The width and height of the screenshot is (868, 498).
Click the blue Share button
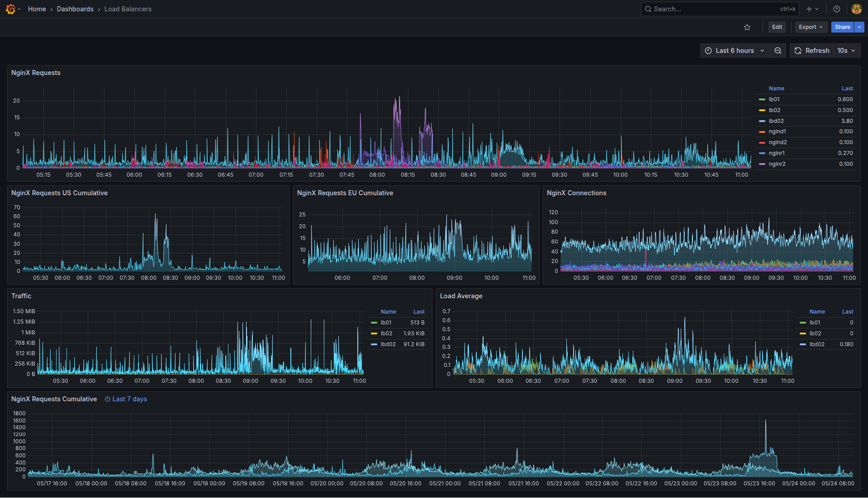pyautogui.click(x=842, y=27)
